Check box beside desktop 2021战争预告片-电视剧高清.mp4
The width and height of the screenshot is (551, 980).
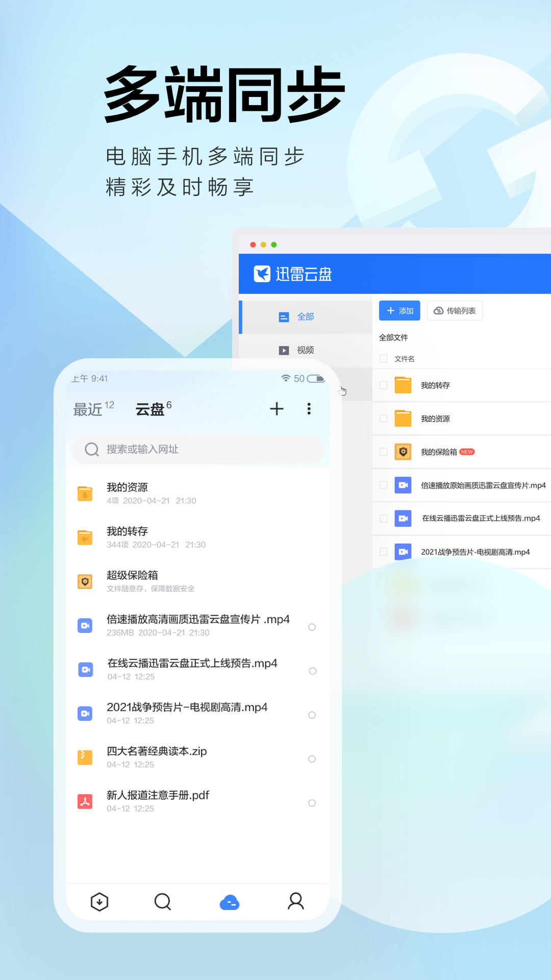tap(384, 551)
